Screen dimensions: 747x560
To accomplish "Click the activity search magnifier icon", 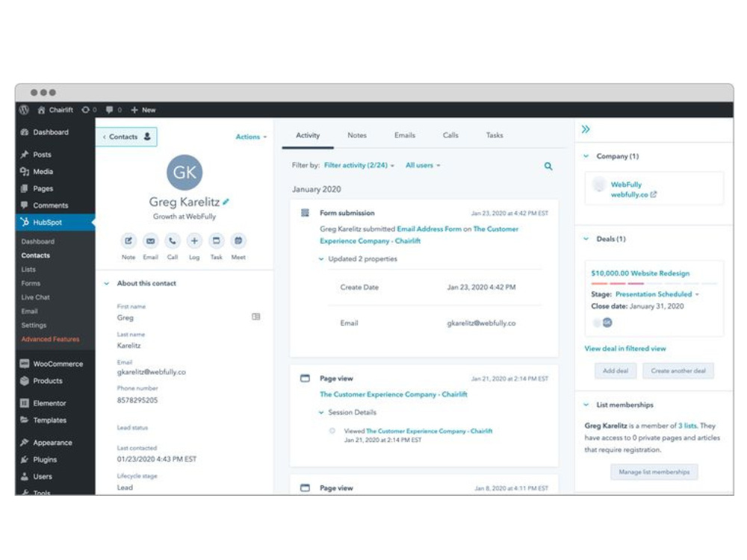I will click(x=548, y=167).
